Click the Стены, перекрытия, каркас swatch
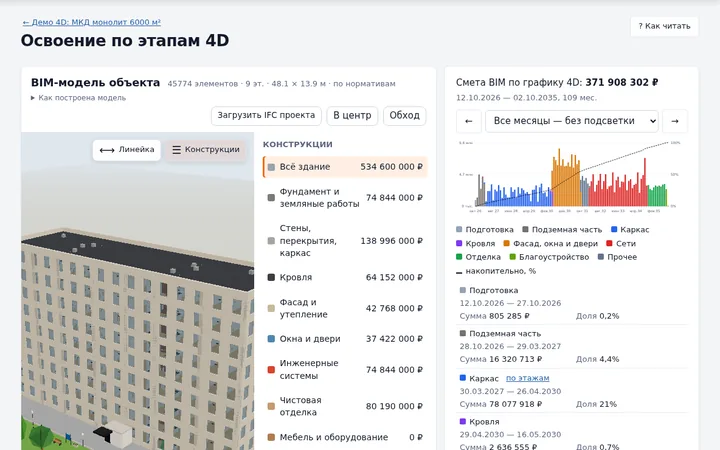The height and width of the screenshot is (450, 720). (271, 241)
